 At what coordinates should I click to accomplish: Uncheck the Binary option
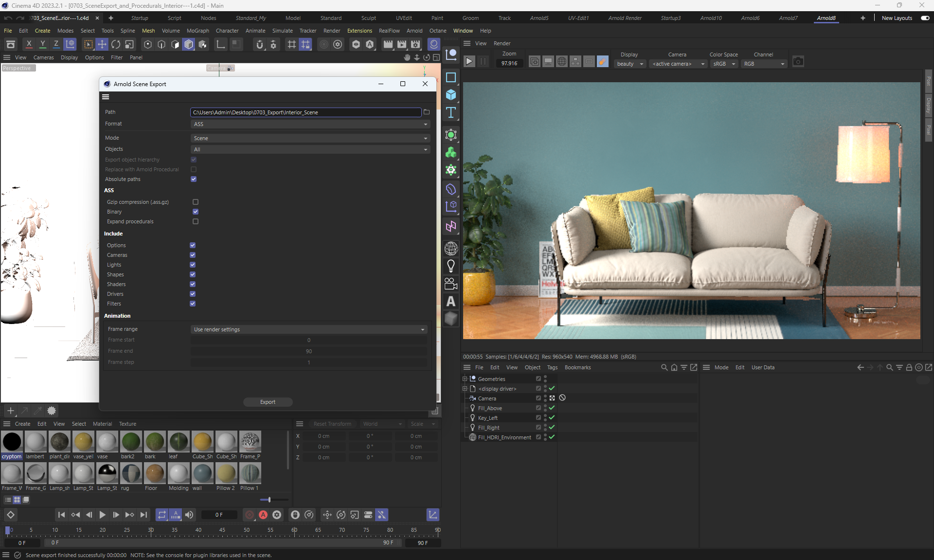[x=196, y=212]
